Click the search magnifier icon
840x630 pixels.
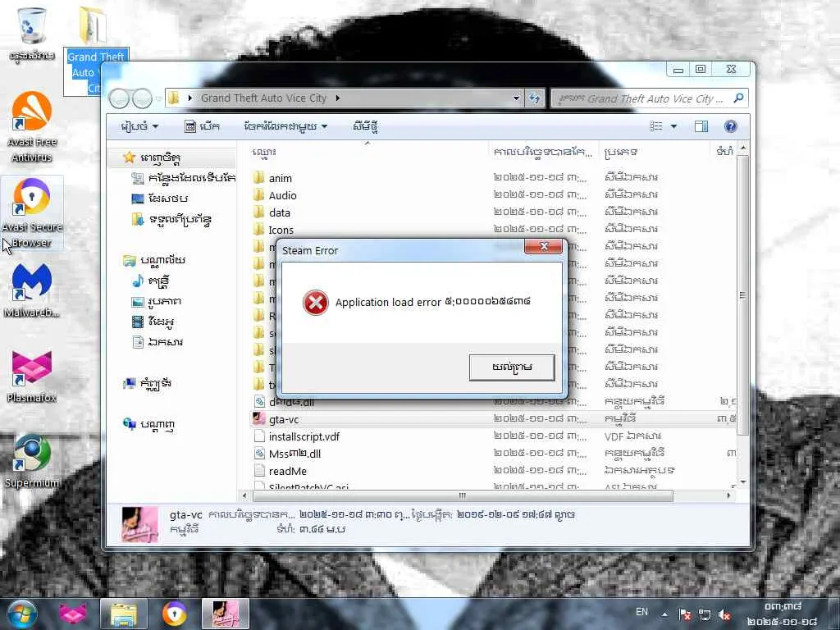[x=739, y=98]
